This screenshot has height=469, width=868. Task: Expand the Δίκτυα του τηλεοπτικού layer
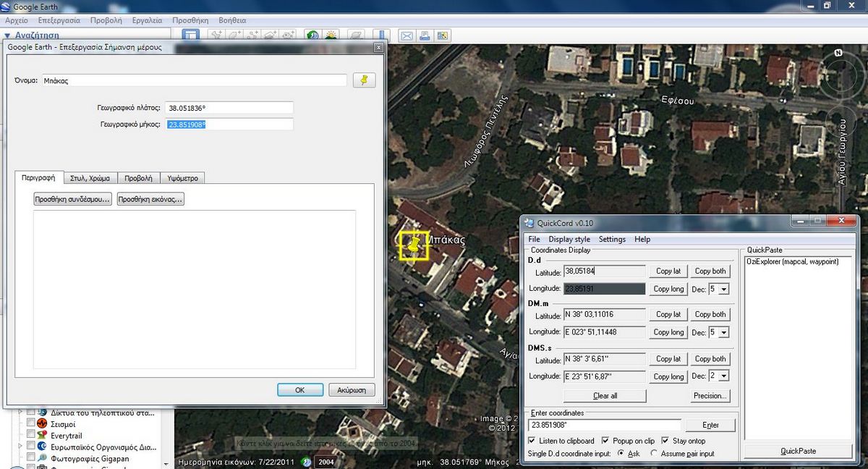click(x=22, y=412)
